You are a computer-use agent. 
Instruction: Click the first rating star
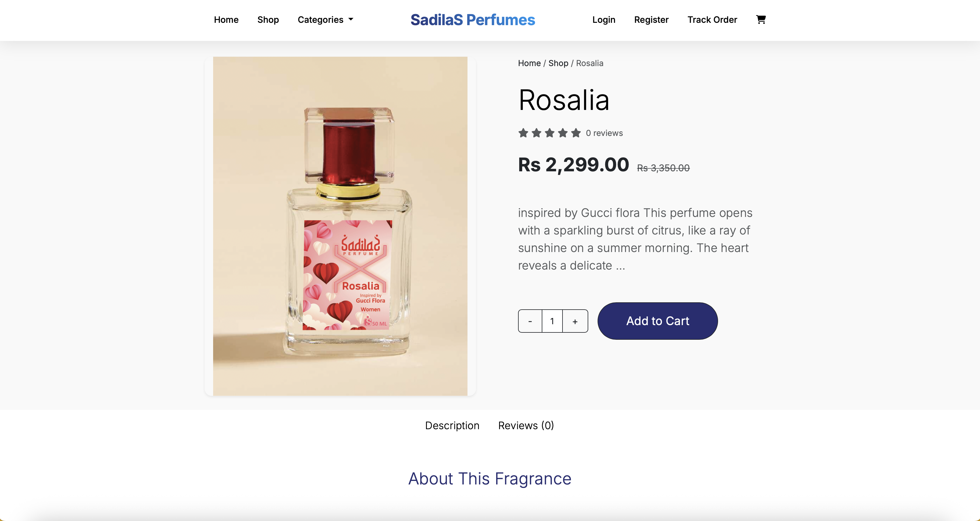(523, 133)
